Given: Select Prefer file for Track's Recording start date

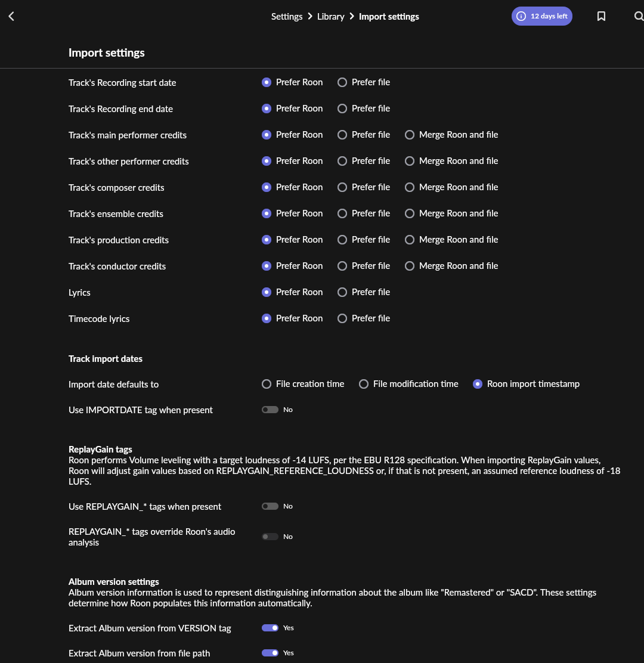Looking at the screenshot, I should click(x=342, y=82).
